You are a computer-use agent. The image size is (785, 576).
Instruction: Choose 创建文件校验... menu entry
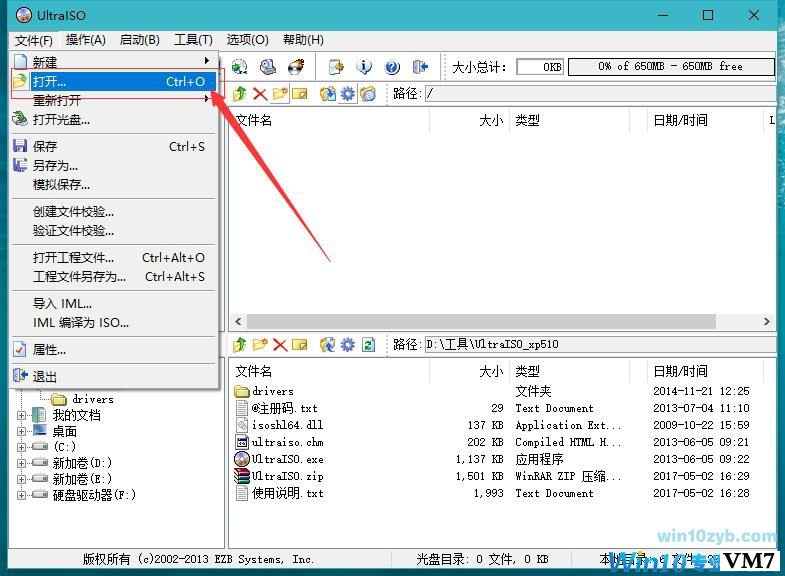(114, 212)
